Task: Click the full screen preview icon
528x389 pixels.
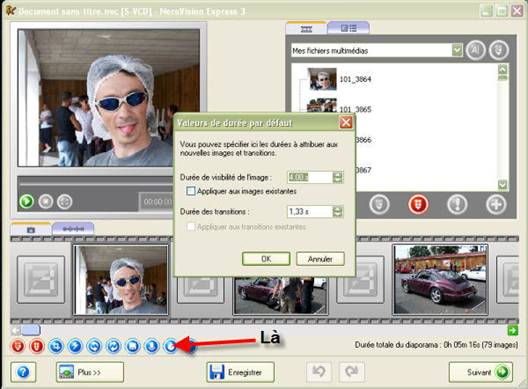Action: coord(65,202)
